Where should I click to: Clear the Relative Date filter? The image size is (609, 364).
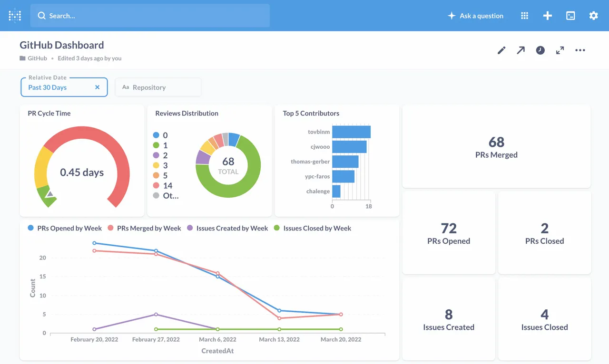tap(97, 87)
